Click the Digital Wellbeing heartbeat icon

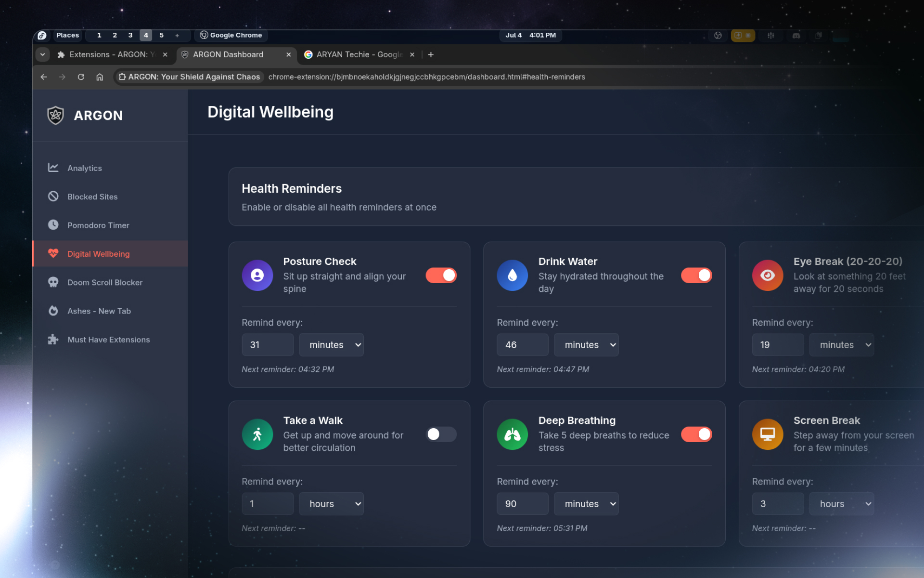click(53, 253)
